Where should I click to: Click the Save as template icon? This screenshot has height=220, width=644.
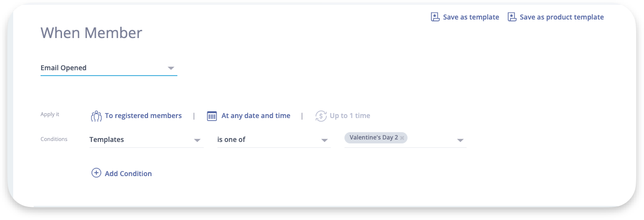(x=435, y=17)
